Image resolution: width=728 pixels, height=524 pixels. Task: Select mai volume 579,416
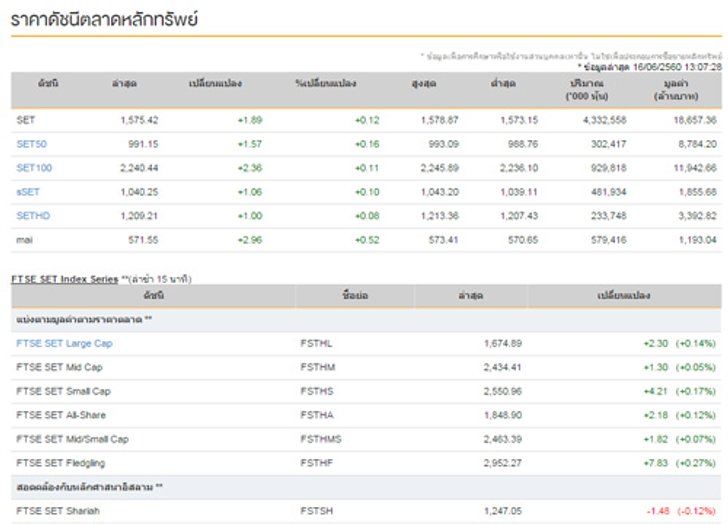tap(609, 240)
